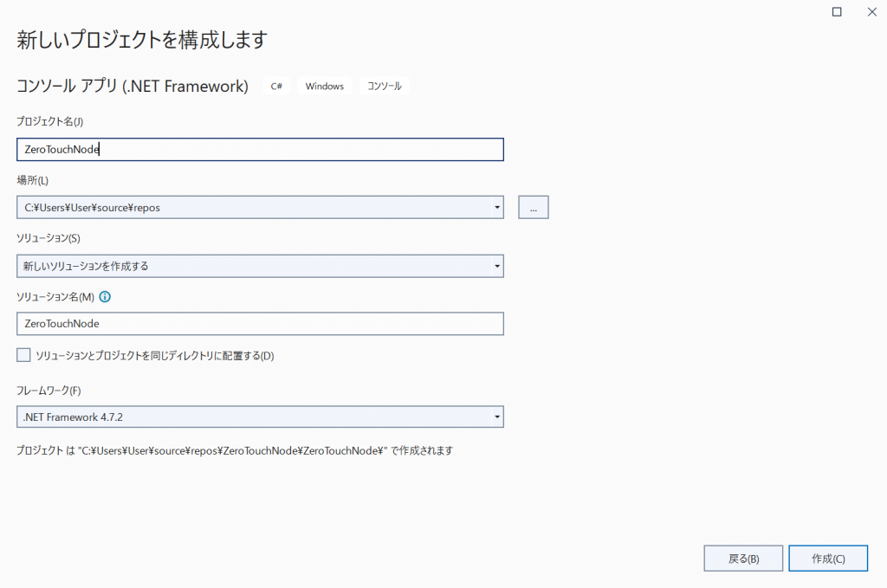887x588 pixels.
Task: Uncheck the same-directory placement option
Action: click(23, 354)
